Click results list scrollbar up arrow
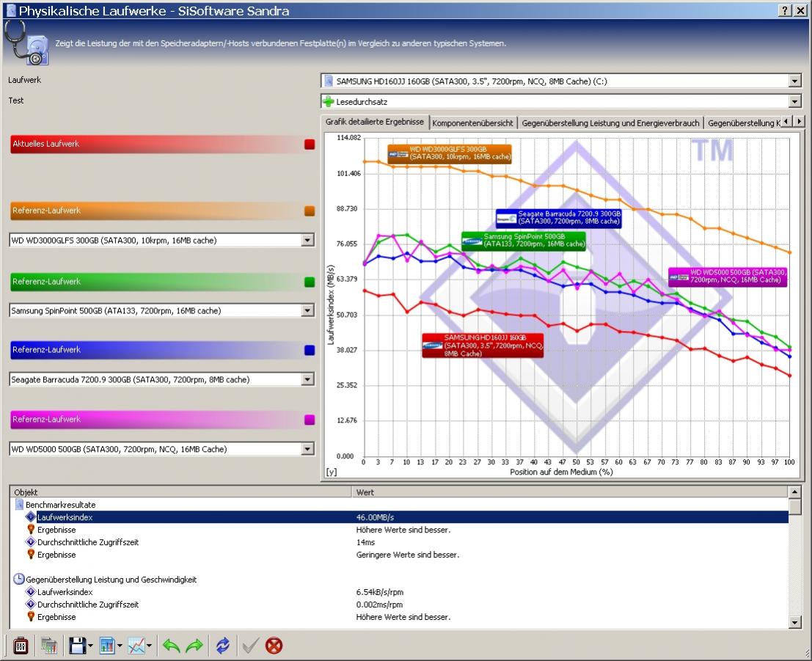This screenshot has width=812, height=661. point(795,492)
